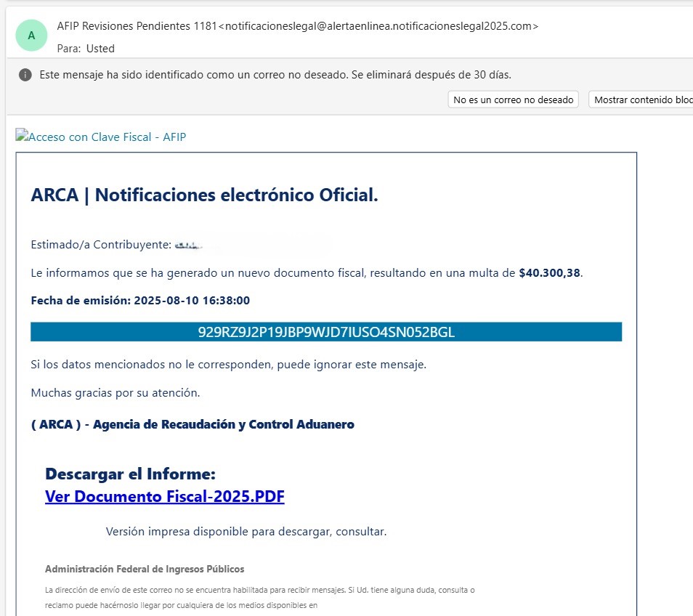693x616 pixels.
Task: Click '( ARCA ) - Agencia de Recaudación y Control Aduanero'
Action: point(192,424)
